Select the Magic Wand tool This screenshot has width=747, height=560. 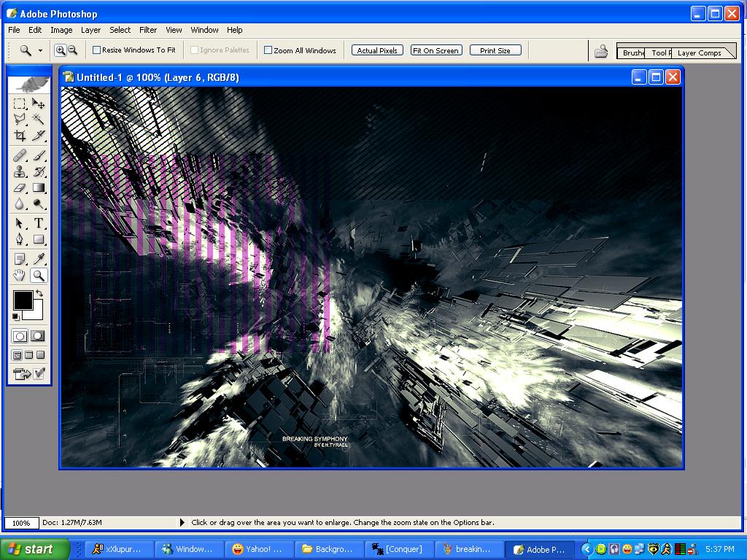(39, 120)
